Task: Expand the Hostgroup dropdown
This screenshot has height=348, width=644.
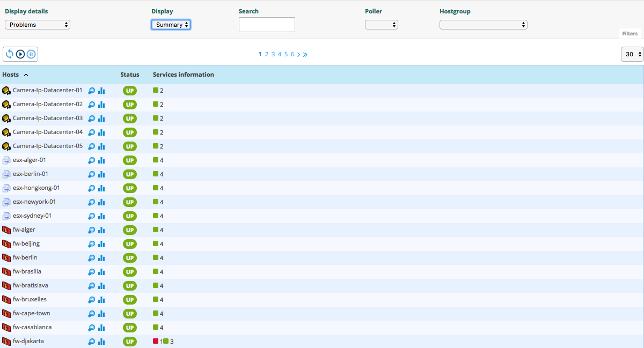Action: click(483, 25)
